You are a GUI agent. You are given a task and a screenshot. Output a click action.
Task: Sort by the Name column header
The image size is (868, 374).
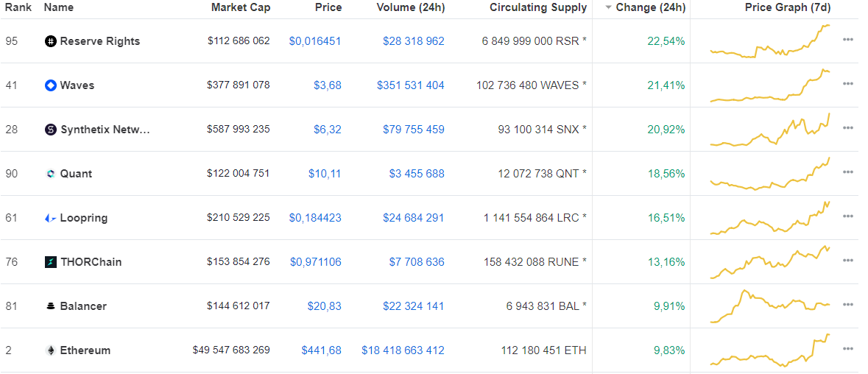pyautogui.click(x=59, y=8)
